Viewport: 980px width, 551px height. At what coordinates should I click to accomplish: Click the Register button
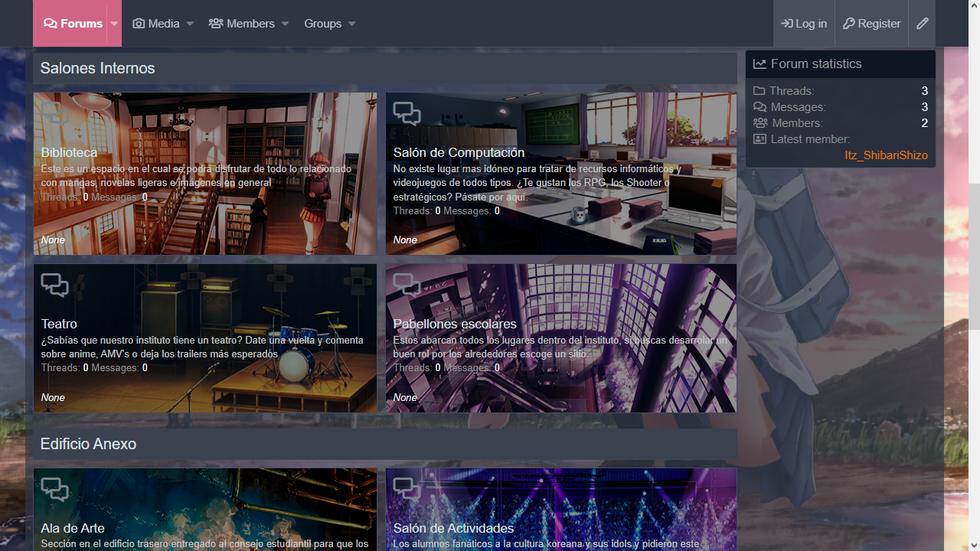coord(871,24)
